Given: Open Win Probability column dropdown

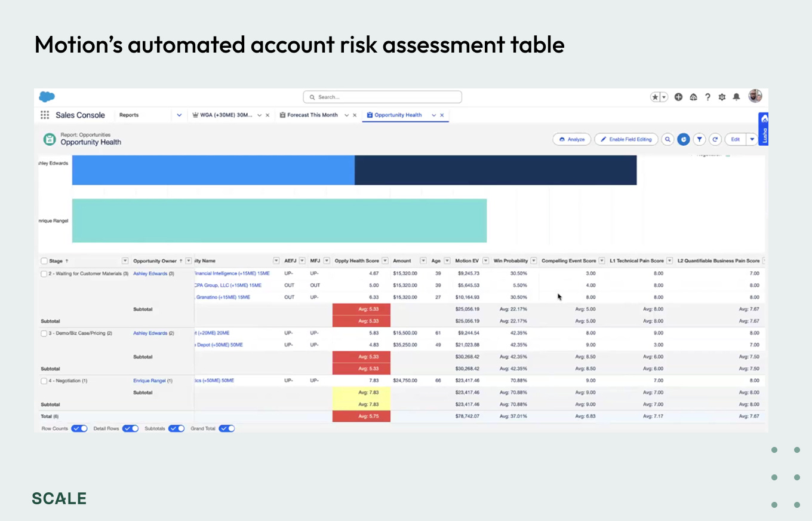Looking at the screenshot, I should [533, 261].
